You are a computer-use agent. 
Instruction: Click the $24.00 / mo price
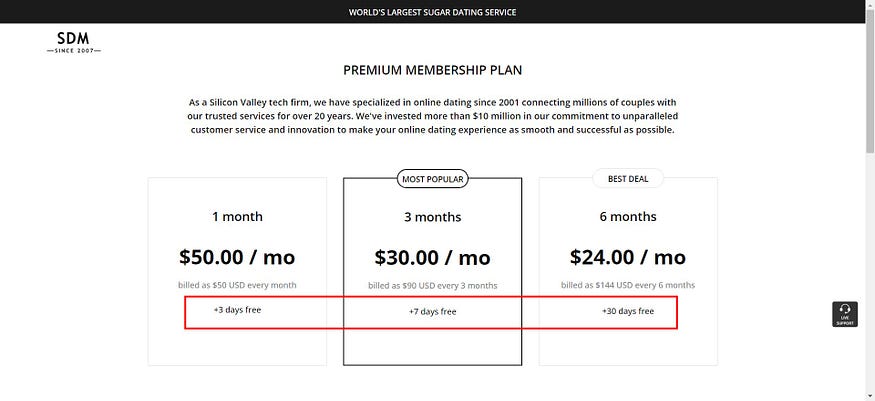point(628,257)
